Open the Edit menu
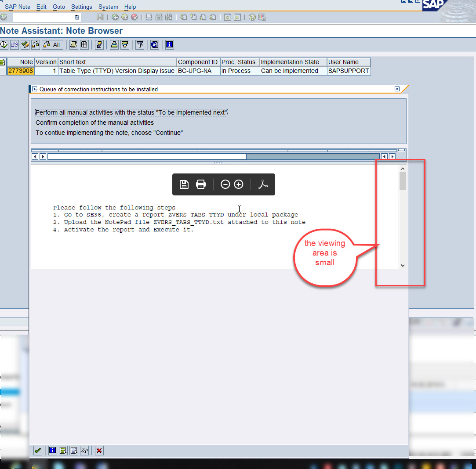476x469 pixels. 41,7
